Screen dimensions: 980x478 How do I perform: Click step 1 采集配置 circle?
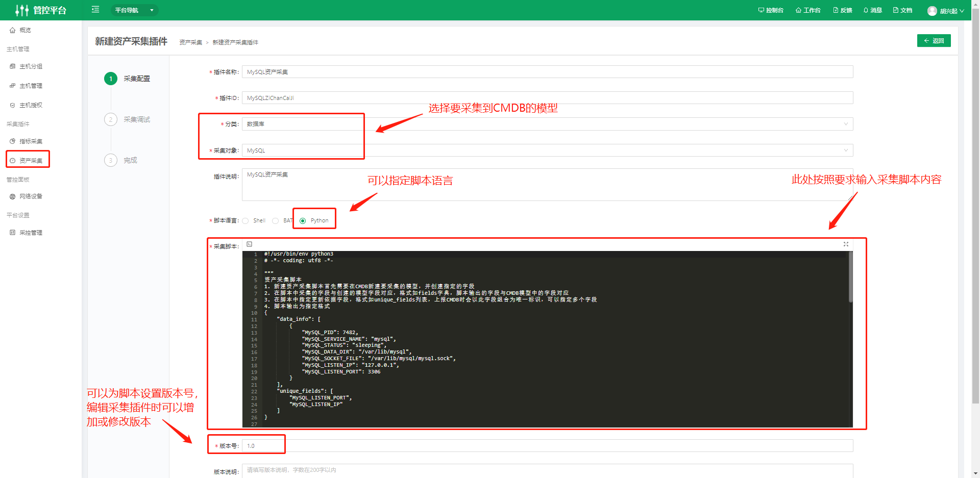tap(111, 79)
